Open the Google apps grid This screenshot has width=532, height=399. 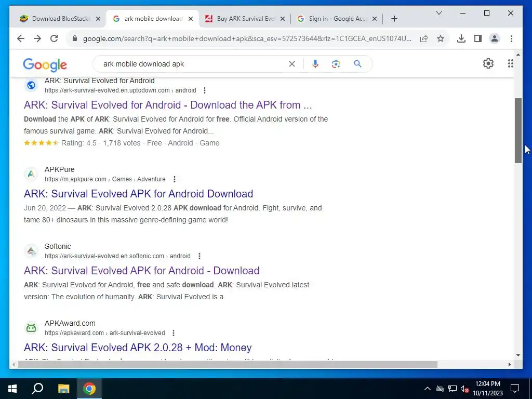point(510,63)
